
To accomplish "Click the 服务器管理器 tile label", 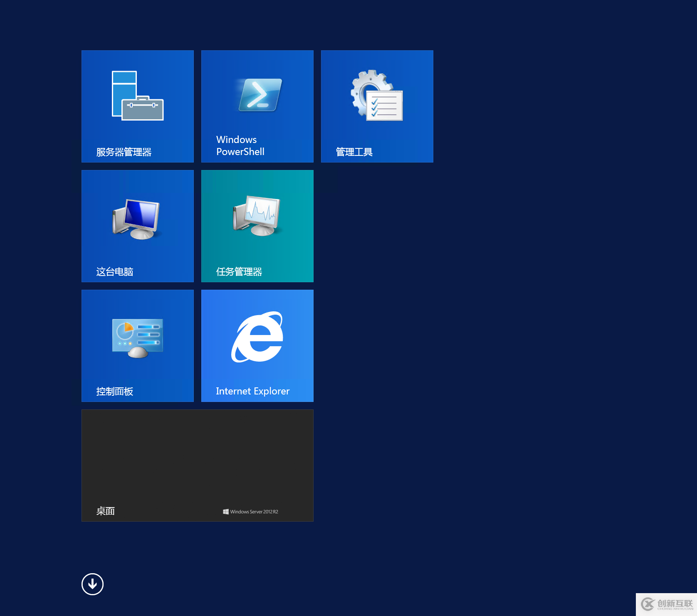I will [x=124, y=152].
